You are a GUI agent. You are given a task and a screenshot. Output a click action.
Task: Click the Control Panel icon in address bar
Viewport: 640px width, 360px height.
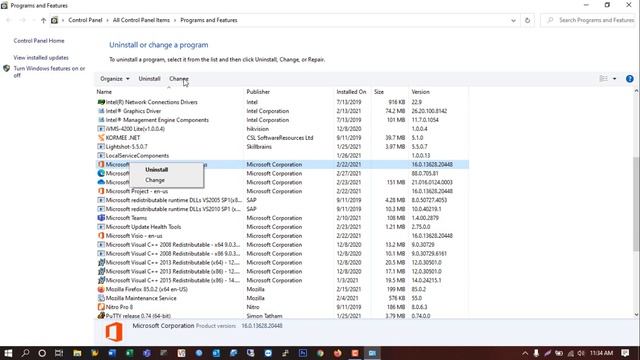click(54, 20)
